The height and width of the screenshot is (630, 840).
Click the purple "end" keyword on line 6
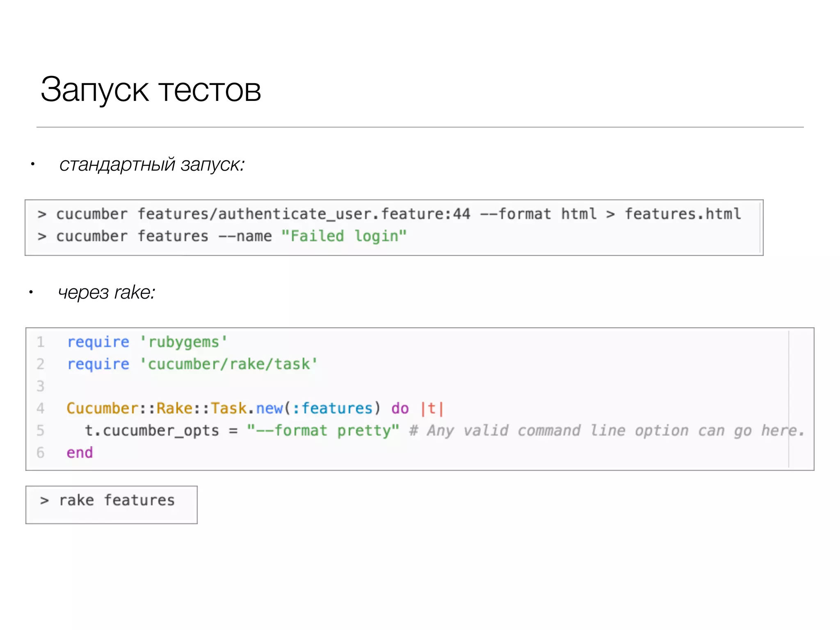[80, 453]
